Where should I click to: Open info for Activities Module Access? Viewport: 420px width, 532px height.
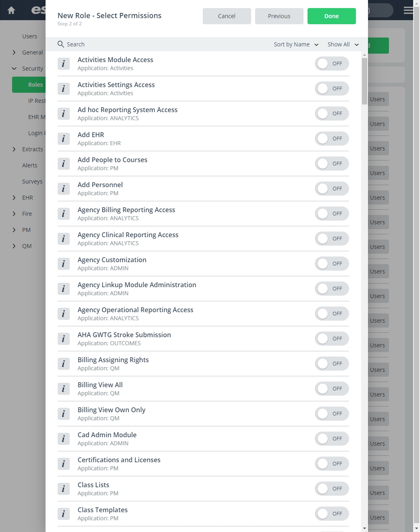(63, 64)
